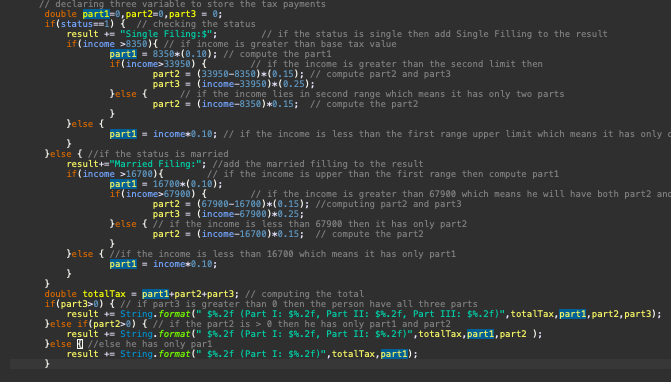This screenshot has height=382, width=671.
Task: Click the statement "part3 = (income-67900)*0.25;"
Action: pos(229,214)
